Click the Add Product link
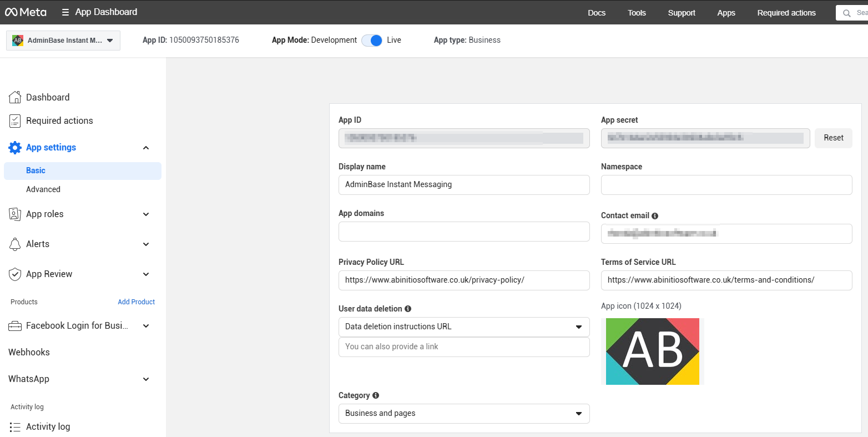 coord(136,302)
